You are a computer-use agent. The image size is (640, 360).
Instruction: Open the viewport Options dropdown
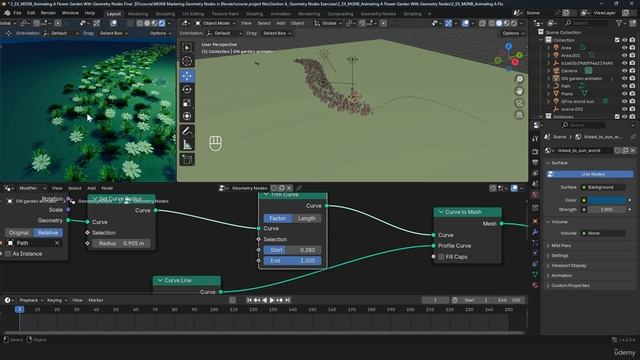coord(513,33)
